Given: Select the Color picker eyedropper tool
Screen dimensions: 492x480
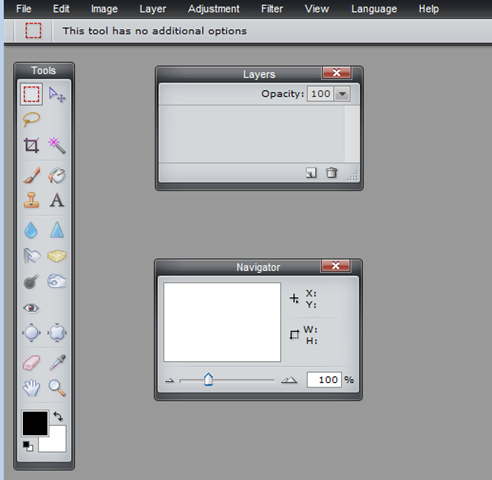Looking at the screenshot, I should coord(57,363).
